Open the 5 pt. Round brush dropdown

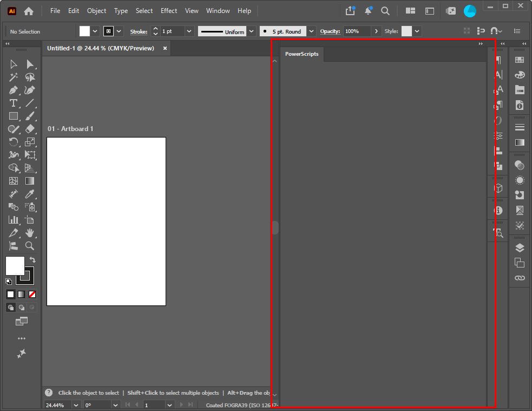[x=311, y=31]
